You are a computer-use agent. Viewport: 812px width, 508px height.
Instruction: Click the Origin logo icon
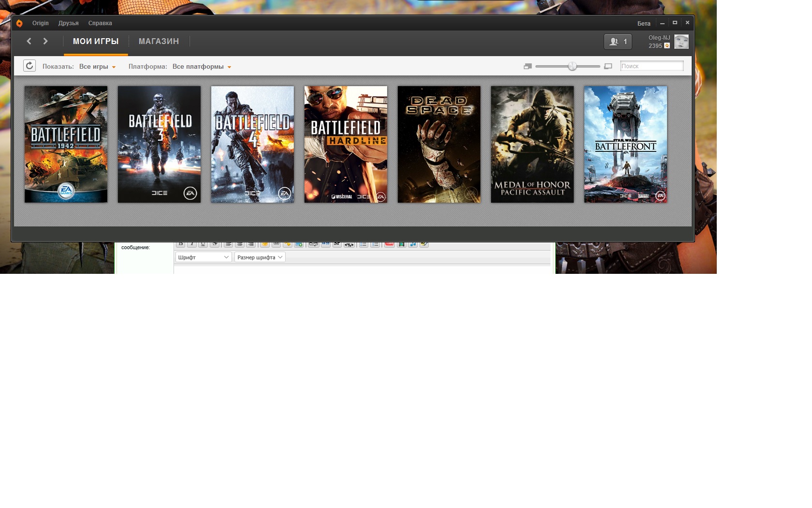point(19,23)
